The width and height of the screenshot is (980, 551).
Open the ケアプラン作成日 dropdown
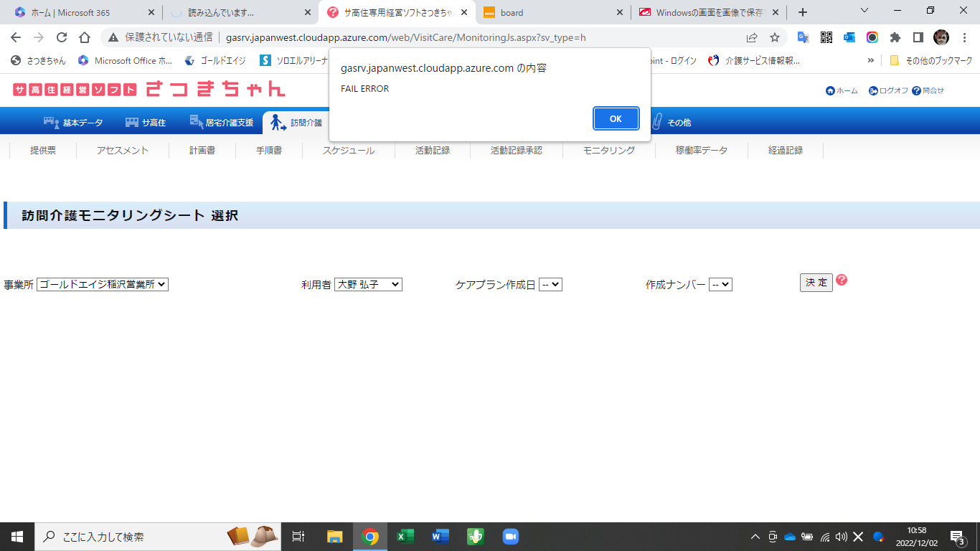550,285
